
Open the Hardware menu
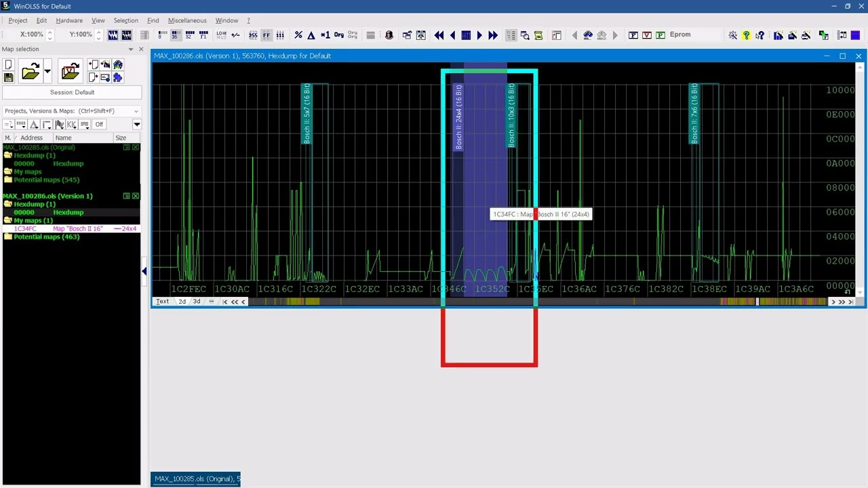(69, 20)
